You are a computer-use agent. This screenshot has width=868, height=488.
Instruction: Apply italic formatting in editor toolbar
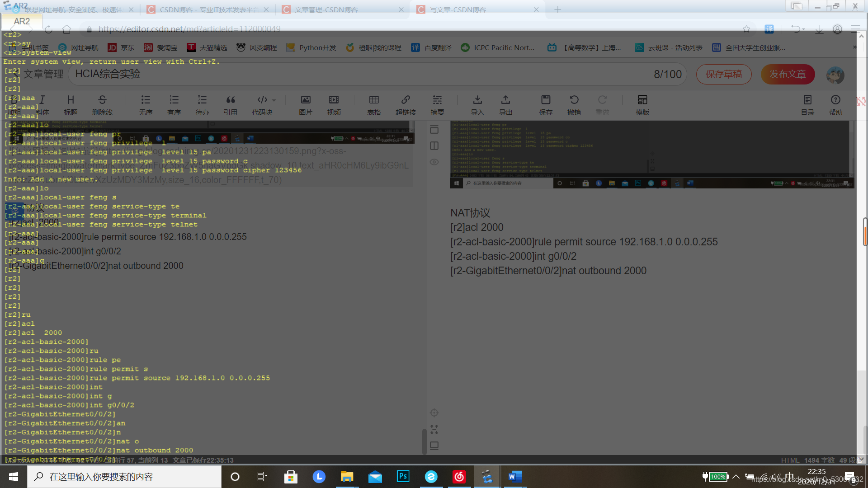click(42, 105)
